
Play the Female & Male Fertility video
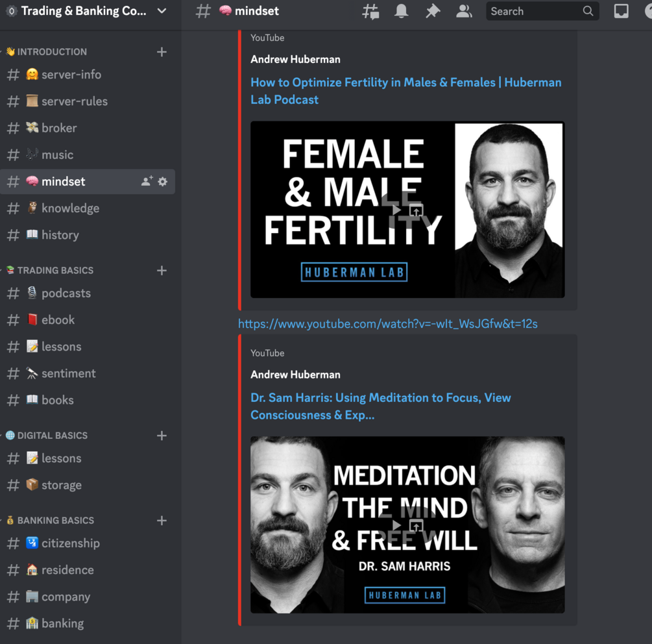pyautogui.click(x=397, y=210)
